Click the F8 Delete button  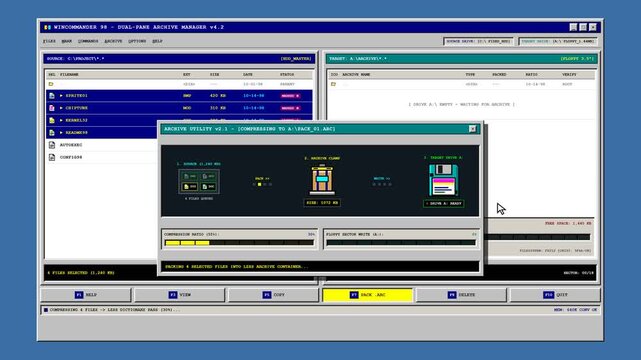tap(461, 295)
